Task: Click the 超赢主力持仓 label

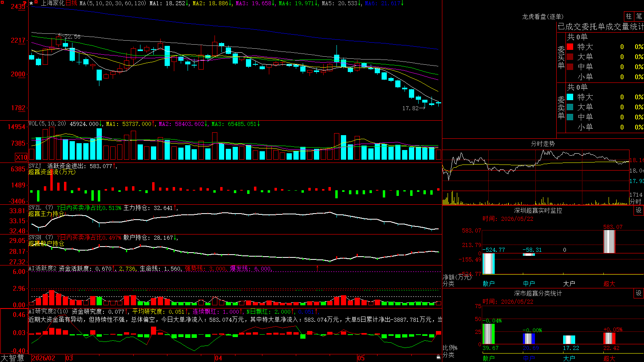Action: click(x=46, y=214)
